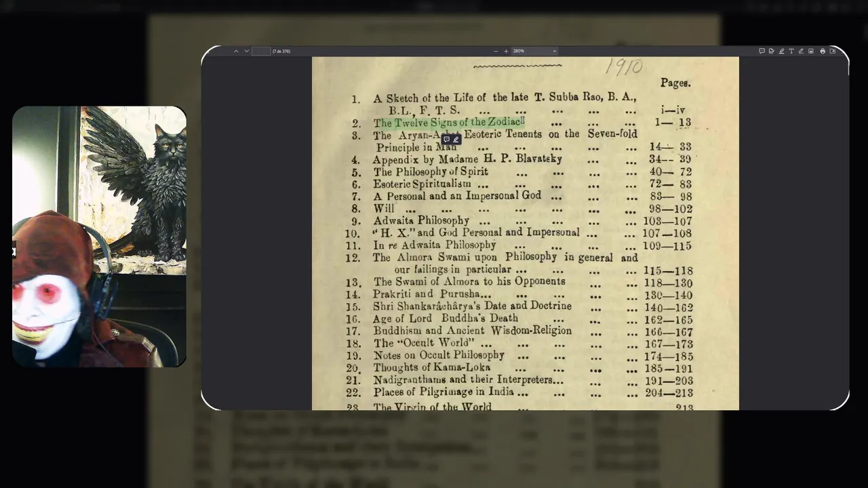Click entry 'Esoteric Spiritualism'
The image size is (868, 488).
422,184
